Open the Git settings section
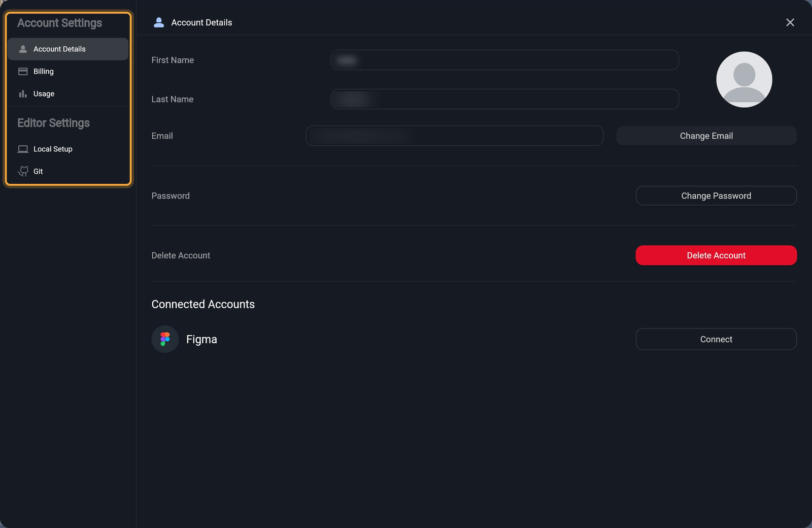The image size is (812, 528). click(x=68, y=172)
